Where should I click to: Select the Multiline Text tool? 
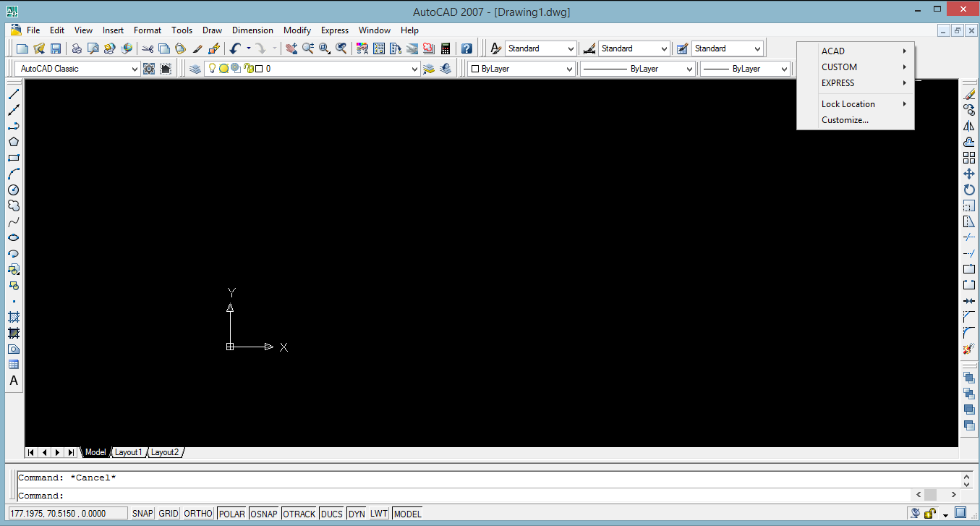click(14, 380)
